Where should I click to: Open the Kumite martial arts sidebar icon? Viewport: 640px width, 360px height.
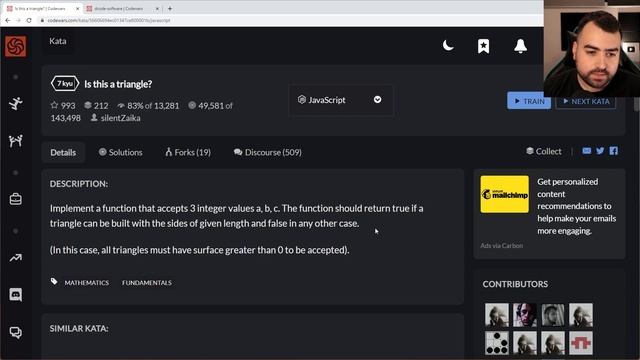(x=16, y=141)
